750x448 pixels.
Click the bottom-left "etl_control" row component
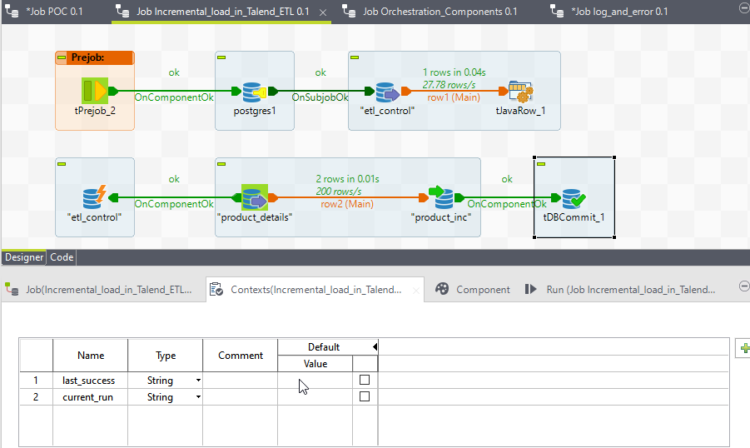(x=93, y=198)
